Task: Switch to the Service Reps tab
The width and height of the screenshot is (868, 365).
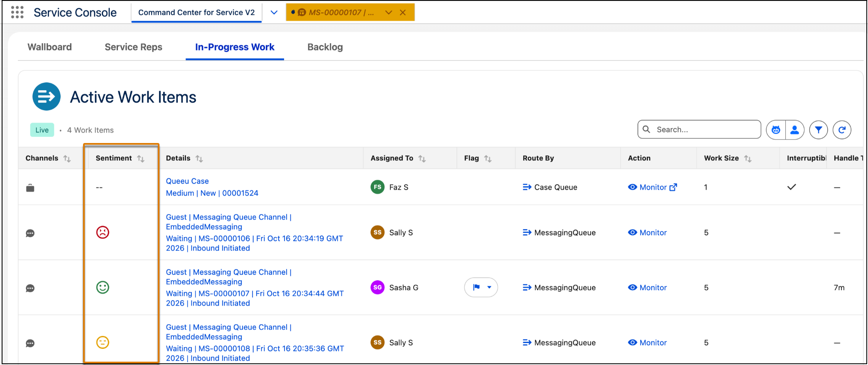Action: pos(133,47)
